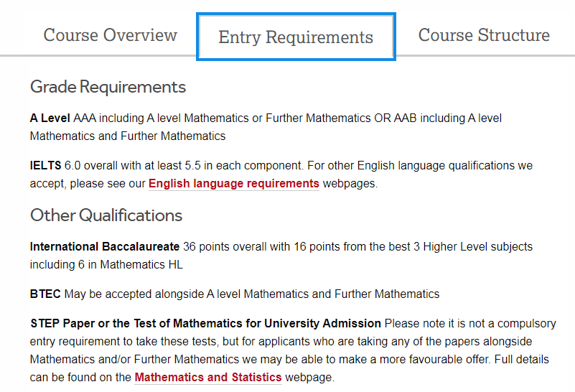Click the bold A Level label
The height and width of the screenshot is (392, 575).
[x=50, y=118]
